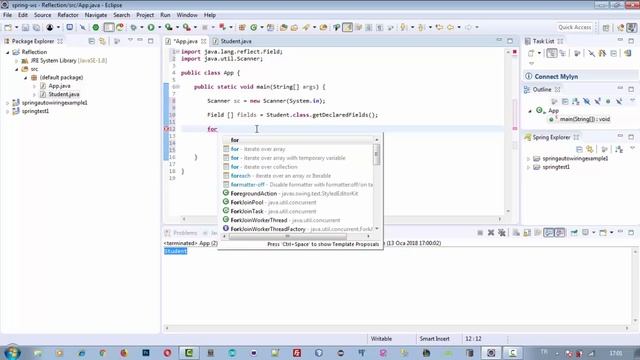640x360 pixels.
Task: Click the Last Edit Location icon
Action: (x=439, y=27)
